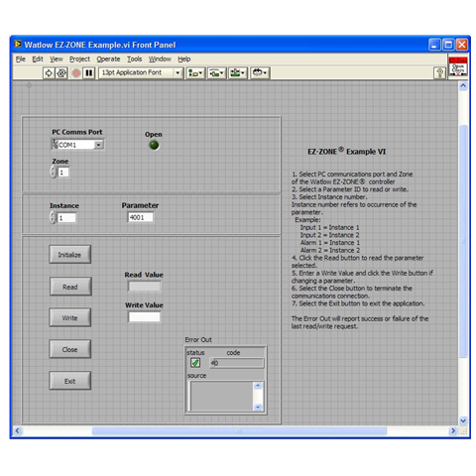The height and width of the screenshot is (476, 476).
Task: Click the Error Out status checkmark indicator
Action: [195, 363]
